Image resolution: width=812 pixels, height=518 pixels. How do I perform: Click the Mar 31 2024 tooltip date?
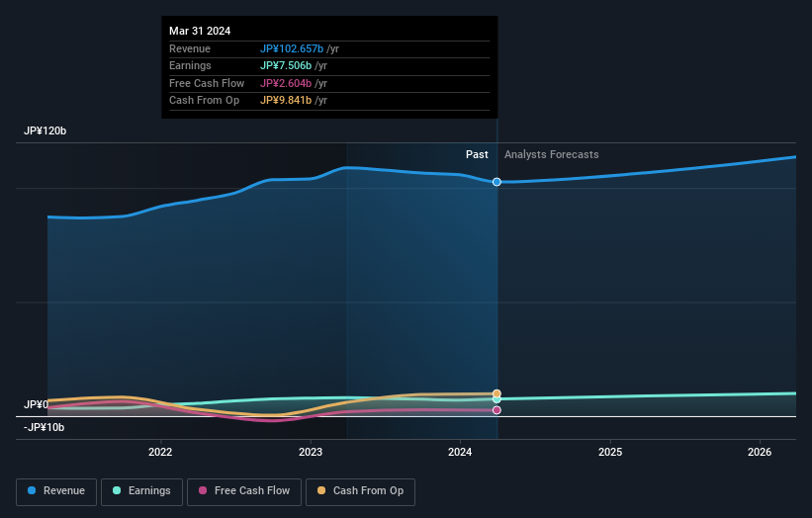(200, 31)
